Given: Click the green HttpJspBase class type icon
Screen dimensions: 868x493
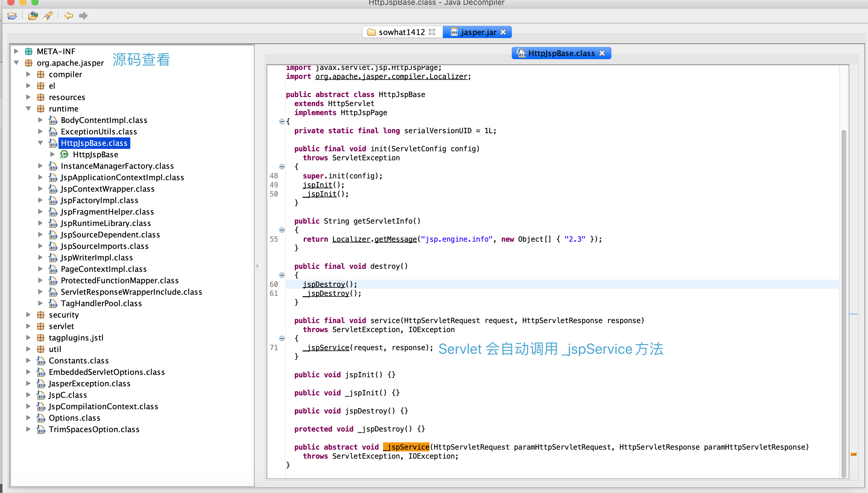Looking at the screenshot, I should pyautogui.click(x=64, y=154).
